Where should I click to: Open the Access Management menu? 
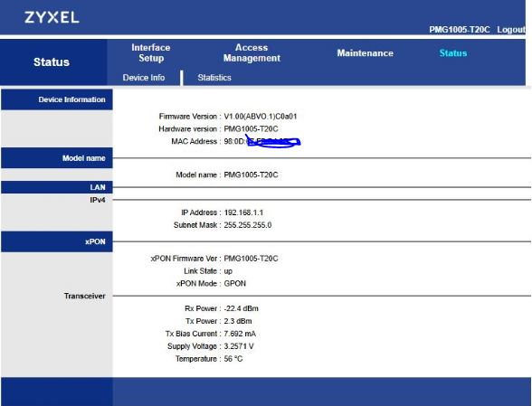tap(252, 53)
